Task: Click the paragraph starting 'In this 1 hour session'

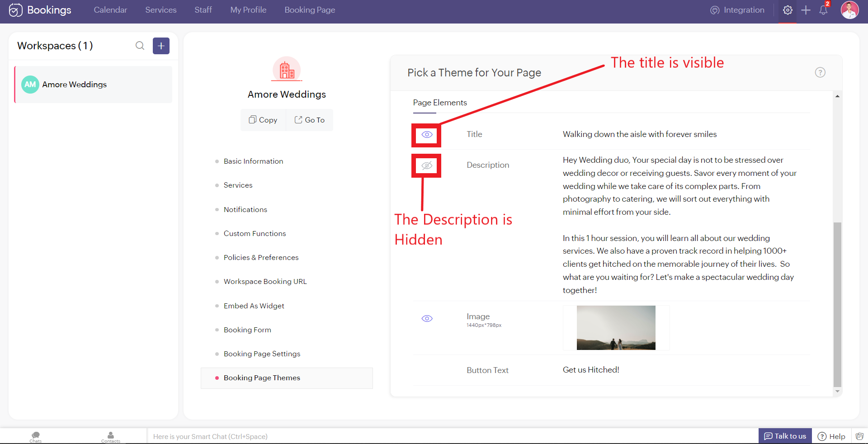Action: click(678, 264)
